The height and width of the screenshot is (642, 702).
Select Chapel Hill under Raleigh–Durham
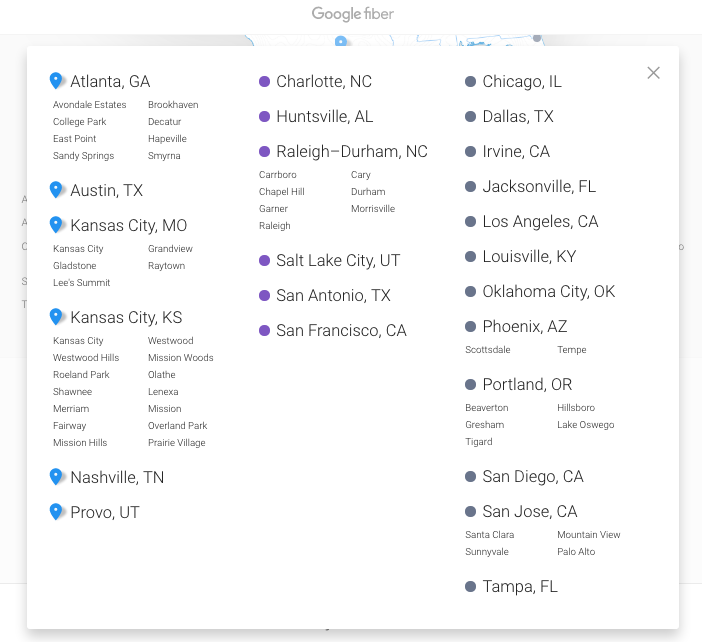click(x=282, y=192)
